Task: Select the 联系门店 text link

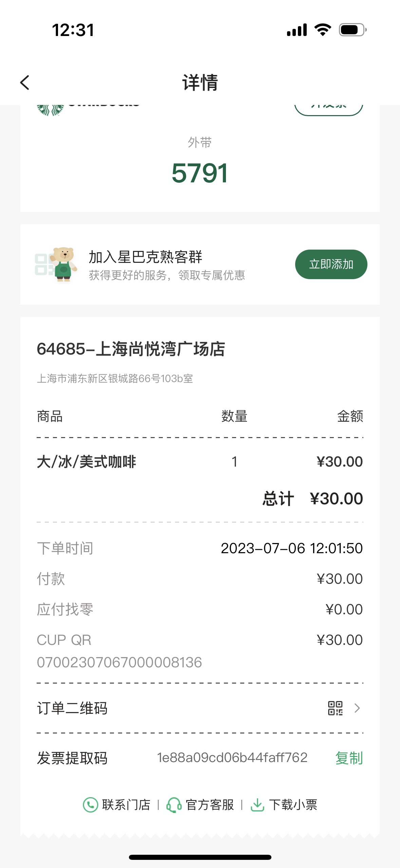Action: pyautogui.click(x=126, y=805)
